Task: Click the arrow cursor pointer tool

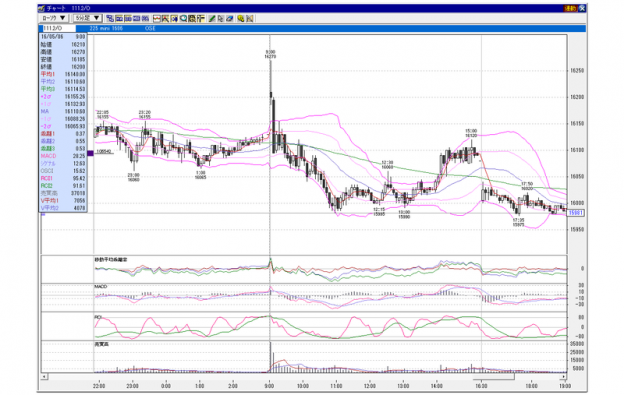Action: click(220, 18)
